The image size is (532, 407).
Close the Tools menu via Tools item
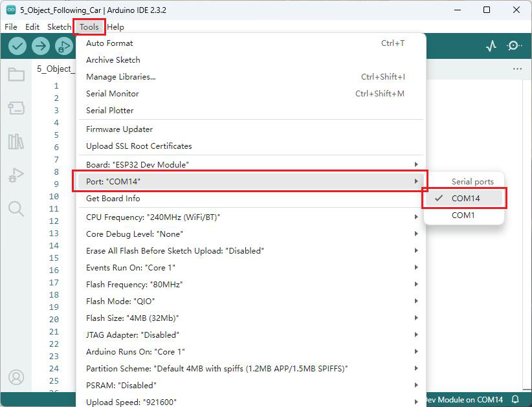(x=89, y=27)
